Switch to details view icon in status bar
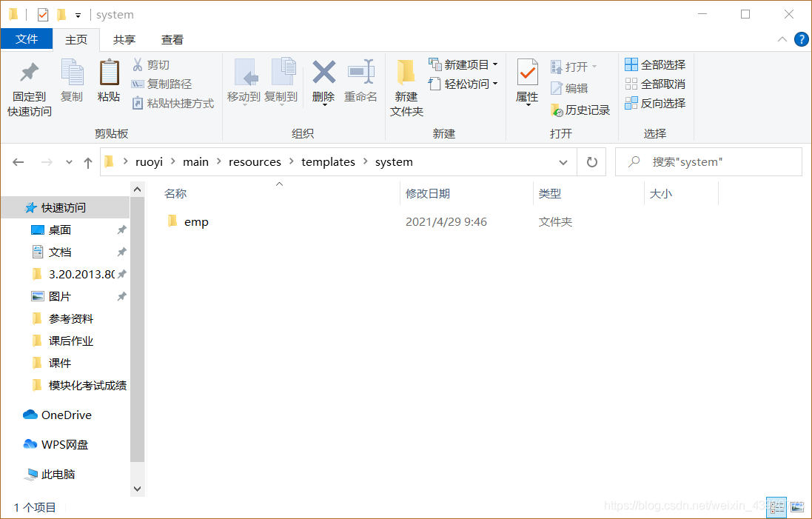Screen dimensions: 812x519 pyautogui.click(x=776, y=507)
